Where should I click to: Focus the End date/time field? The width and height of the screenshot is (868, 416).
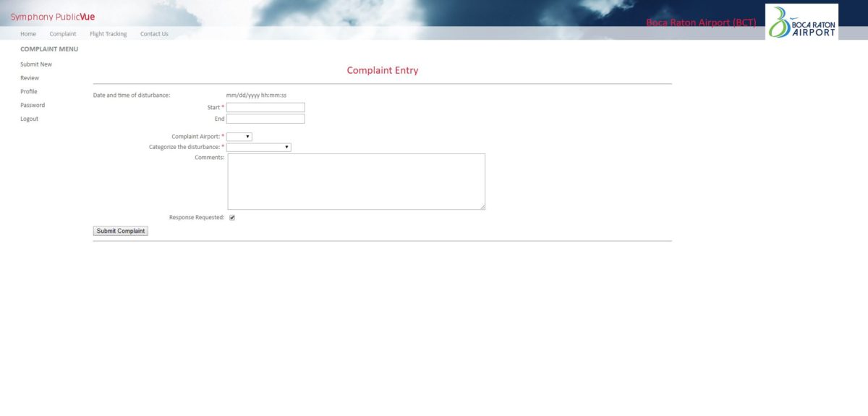[265, 119]
